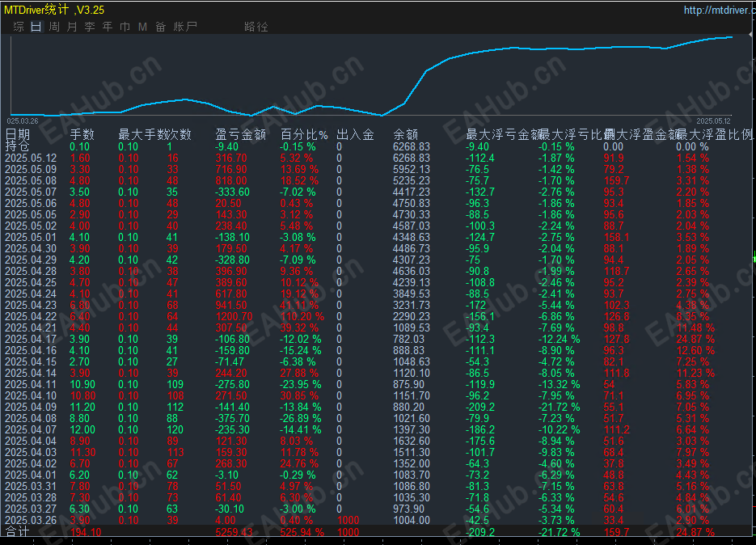Click the 余额 column header
Screen dimensions: 756x545
pos(405,135)
